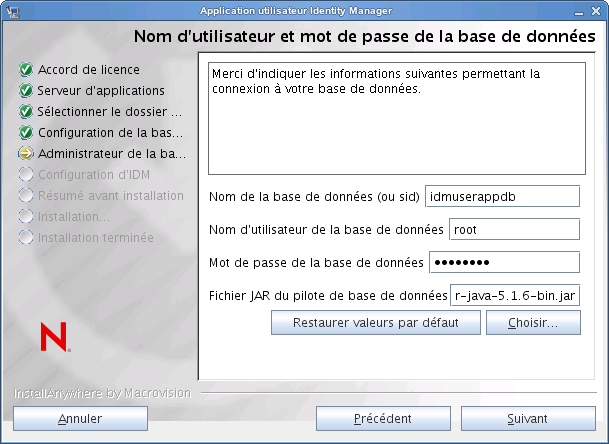Screen dimensions: 609x444
Task: Click the label Nom de la base de données (ou sid)
Action: point(314,197)
